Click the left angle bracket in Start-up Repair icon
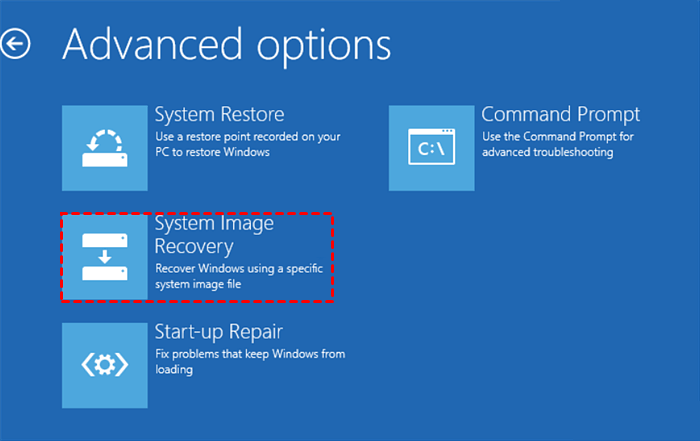 84,365
